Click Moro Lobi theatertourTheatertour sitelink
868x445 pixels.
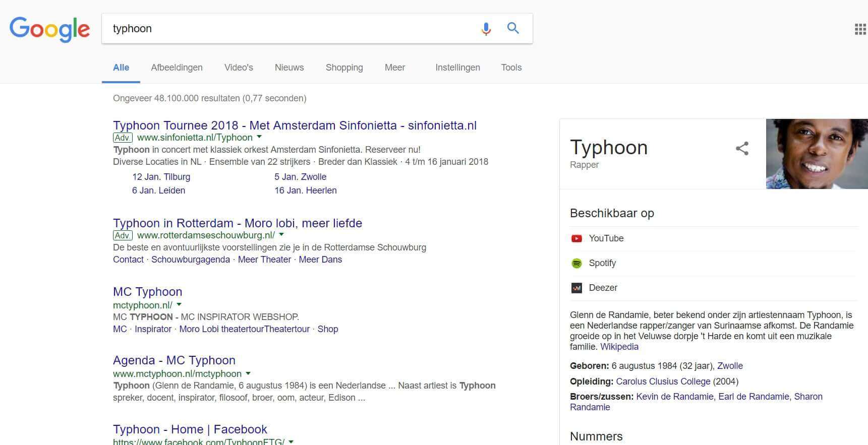245,329
